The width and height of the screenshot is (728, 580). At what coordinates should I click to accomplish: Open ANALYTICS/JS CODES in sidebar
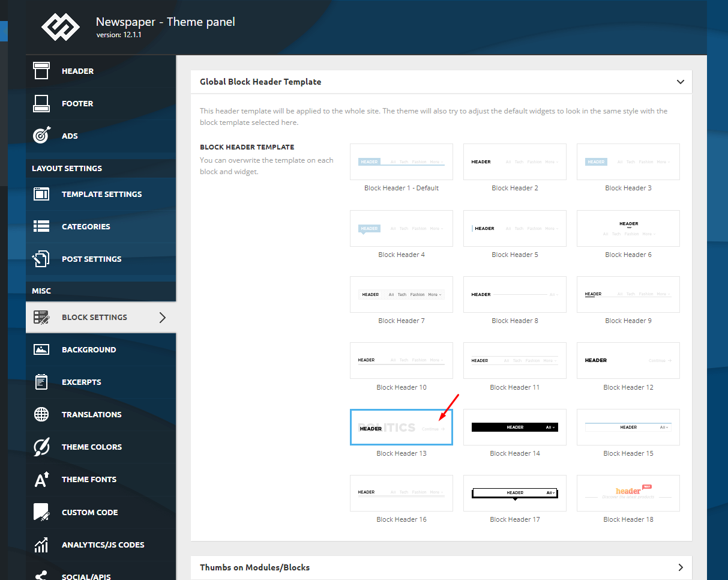coord(101,545)
